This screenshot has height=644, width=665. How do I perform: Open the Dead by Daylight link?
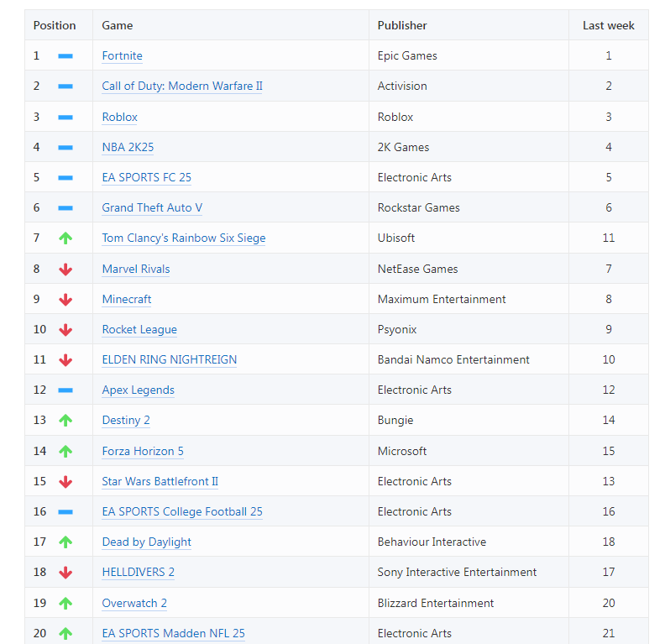(147, 542)
